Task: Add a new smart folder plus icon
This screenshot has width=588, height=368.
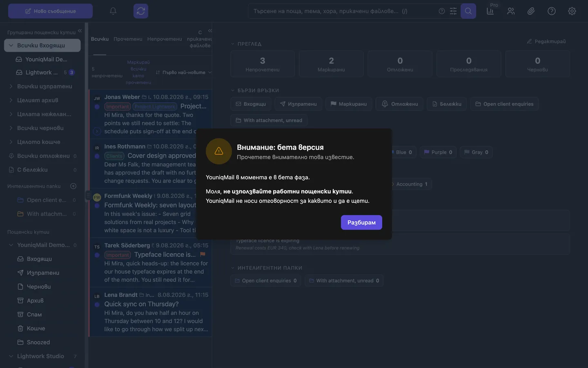Action: pyautogui.click(x=73, y=186)
